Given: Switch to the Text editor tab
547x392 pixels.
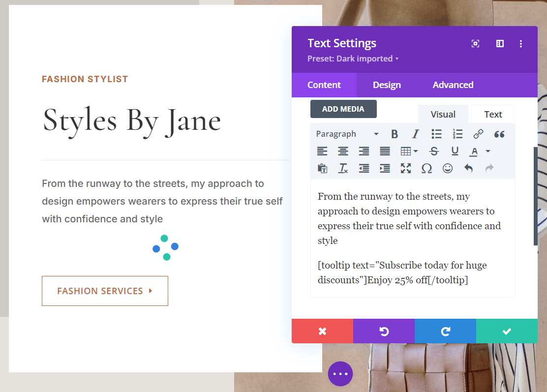Looking at the screenshot, I should (493, 114).
